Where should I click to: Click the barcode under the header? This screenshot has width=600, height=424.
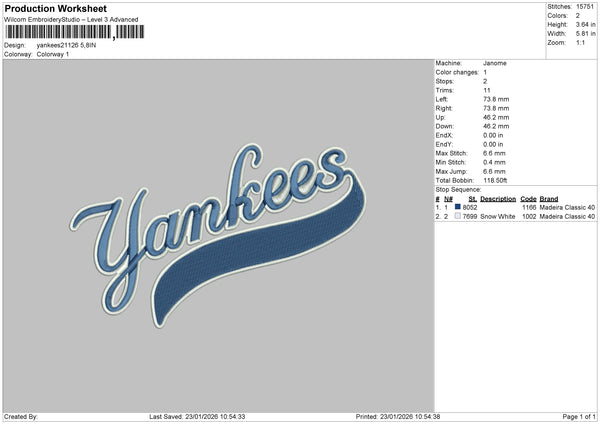[x=75, y=32]
